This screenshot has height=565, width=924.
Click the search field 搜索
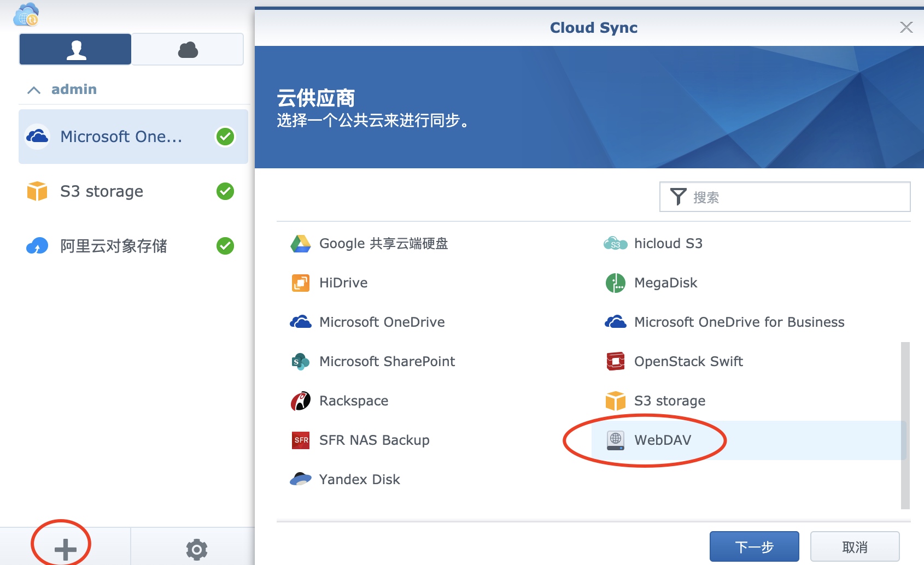point(785,197)
